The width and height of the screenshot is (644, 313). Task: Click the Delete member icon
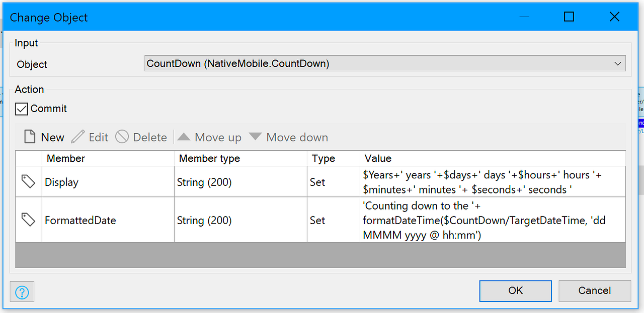tap(122, 137)
